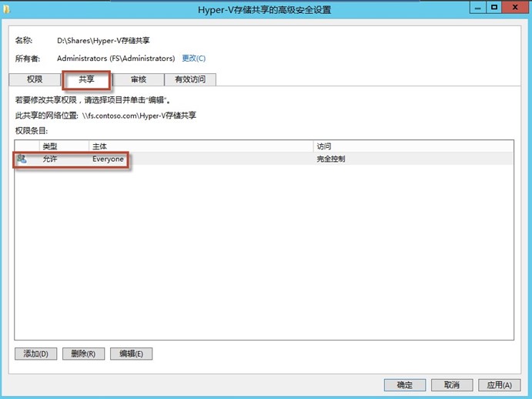Click the Administrators (FS\Administrators) owner text
The image size is (532, 399).
115,59
